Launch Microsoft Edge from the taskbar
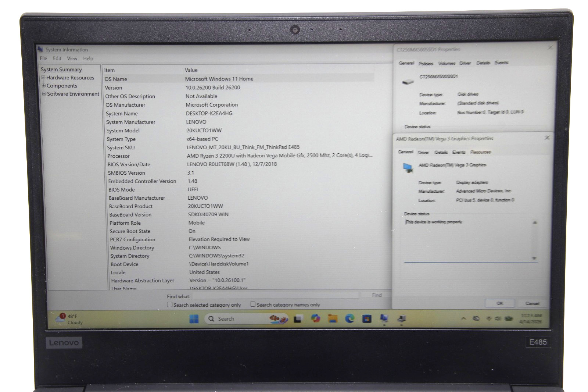588x392 pixels. pos(349,318)
